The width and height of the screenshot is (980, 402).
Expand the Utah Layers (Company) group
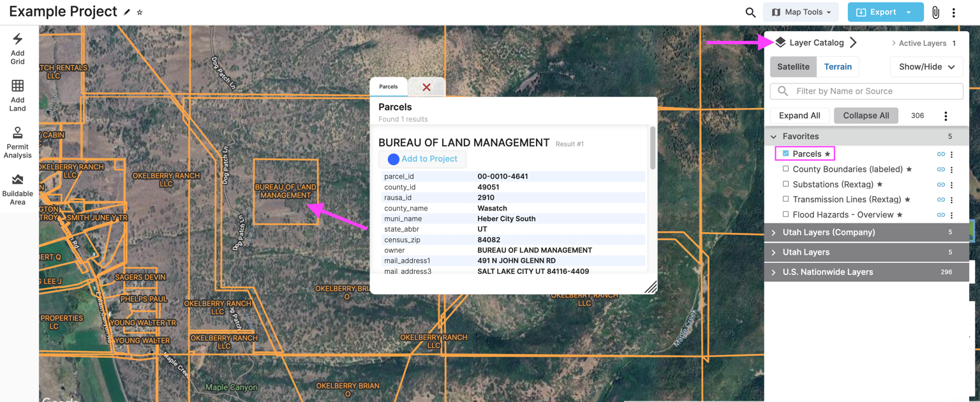[773, 232]
